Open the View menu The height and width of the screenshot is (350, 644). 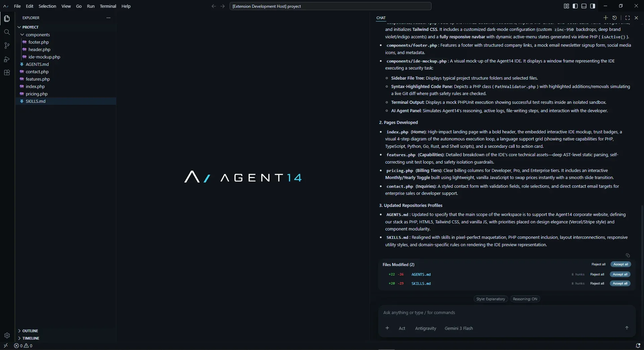[66, 6]
